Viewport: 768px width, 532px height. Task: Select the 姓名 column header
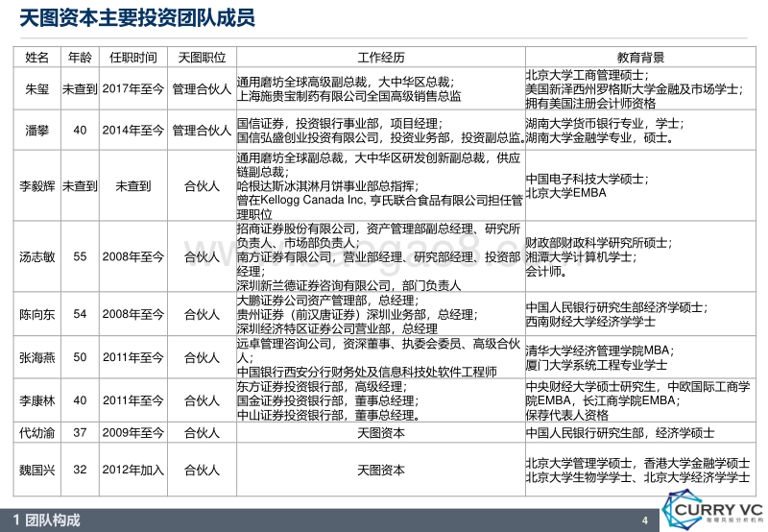pos(36,58)
